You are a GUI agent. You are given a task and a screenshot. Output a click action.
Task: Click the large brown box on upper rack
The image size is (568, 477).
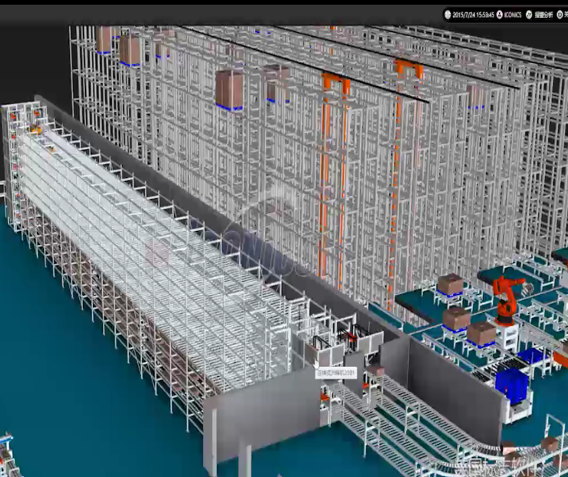point(229,90)
